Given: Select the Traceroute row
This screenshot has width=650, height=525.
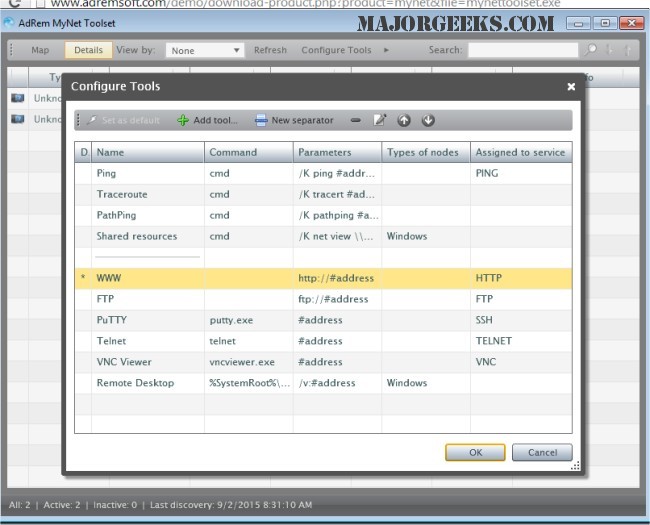Looking at the screenshot, I should point(323,194).
